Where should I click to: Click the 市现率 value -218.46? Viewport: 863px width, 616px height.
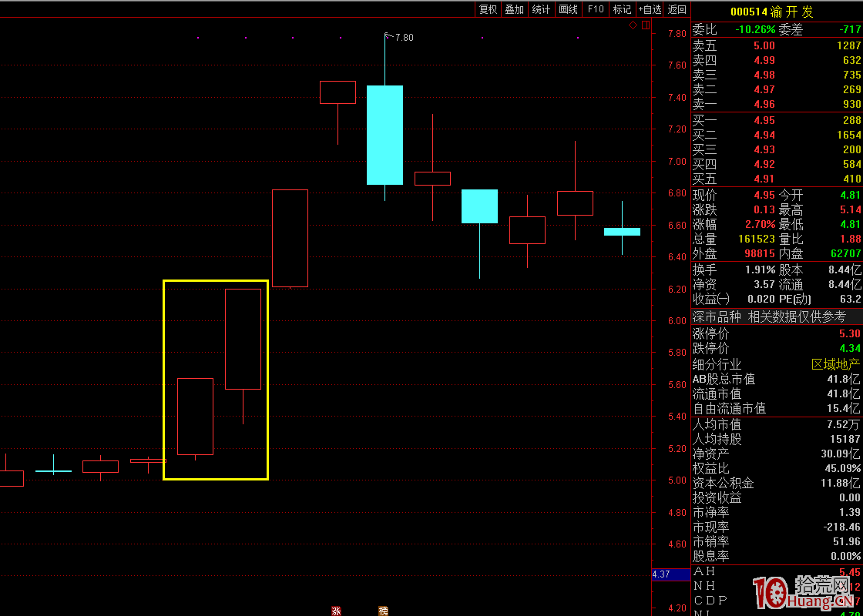pyautogui.click(x=843, y=527)
